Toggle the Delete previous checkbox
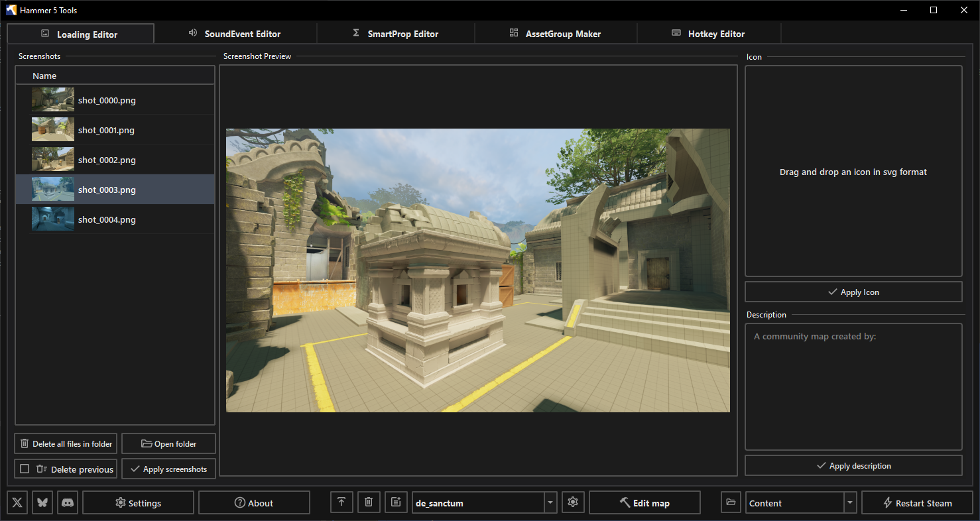Viewport: 980px width, 521px height. 25,469
